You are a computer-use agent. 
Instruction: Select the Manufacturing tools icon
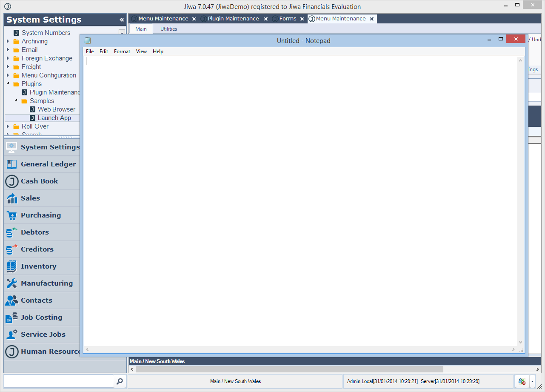(x=11, y=283)
